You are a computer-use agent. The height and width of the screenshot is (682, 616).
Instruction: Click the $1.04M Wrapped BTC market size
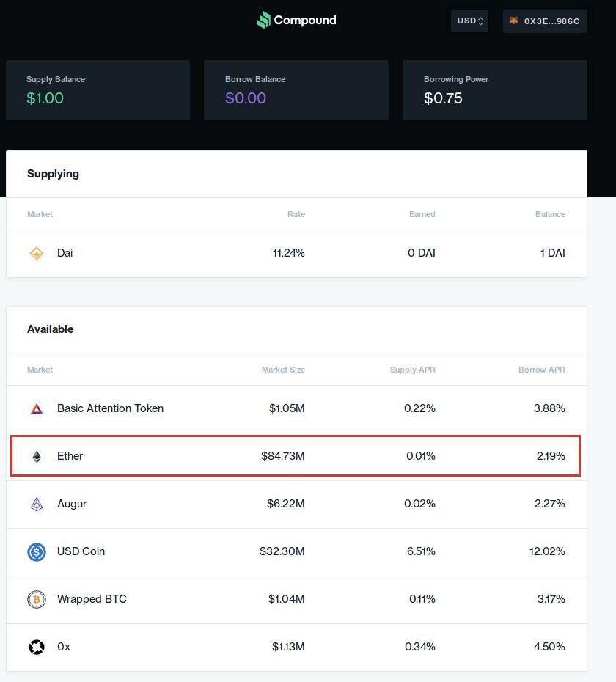pyautogui.click(x=287, y=599)
